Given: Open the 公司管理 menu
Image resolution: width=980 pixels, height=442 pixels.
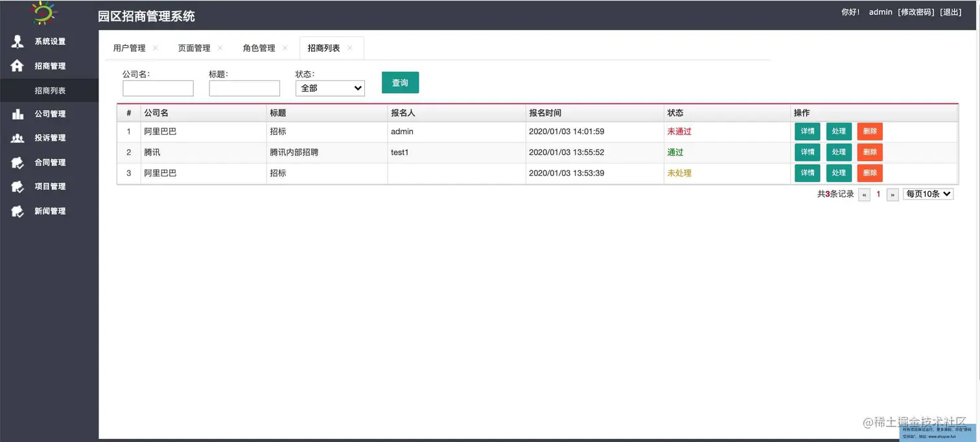Looking at the screenshot, I should pyautogui.click(x=49, y=114).
